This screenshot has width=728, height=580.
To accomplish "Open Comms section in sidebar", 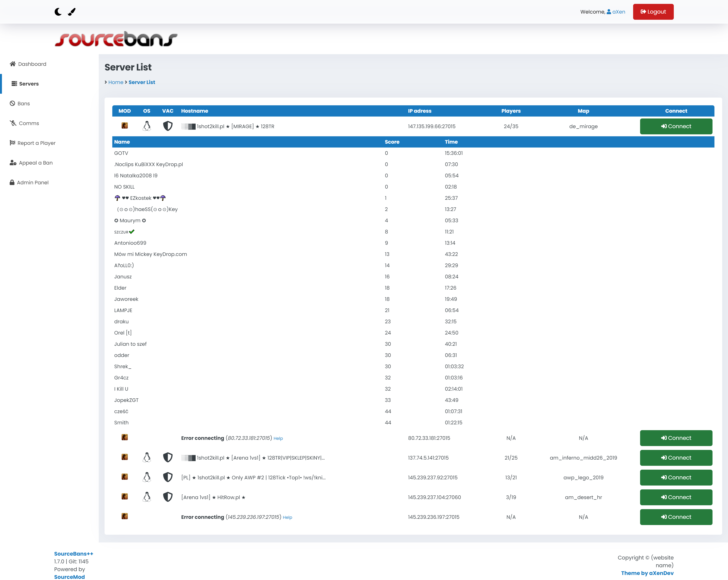I will [29, 123].
